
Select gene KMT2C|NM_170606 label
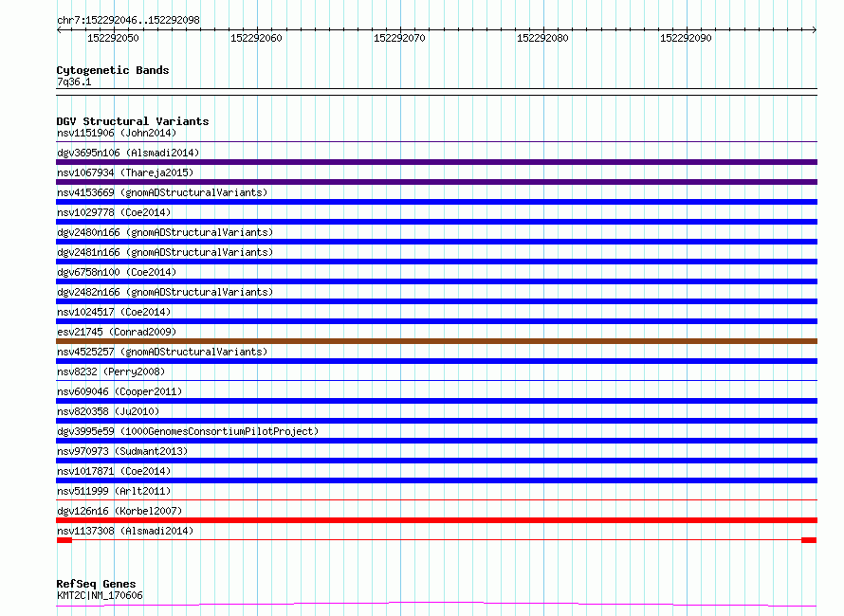click(100, 595)
